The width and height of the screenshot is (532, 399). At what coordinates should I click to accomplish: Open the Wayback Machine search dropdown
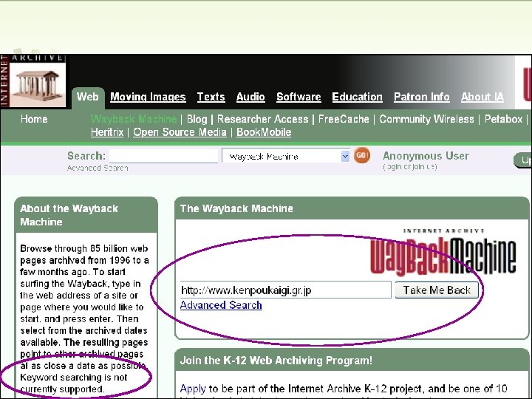pyautogui.click(x=286, y=156)
